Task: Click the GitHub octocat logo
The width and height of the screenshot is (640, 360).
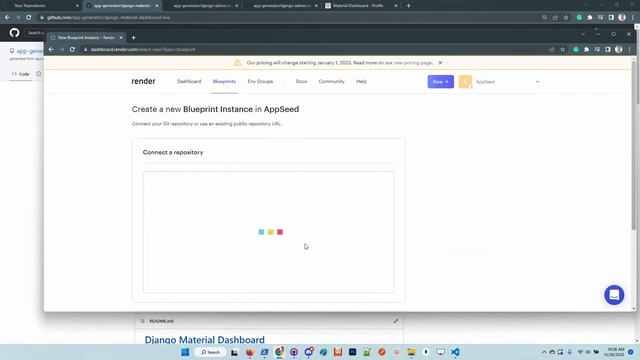Action: point(14,33)
